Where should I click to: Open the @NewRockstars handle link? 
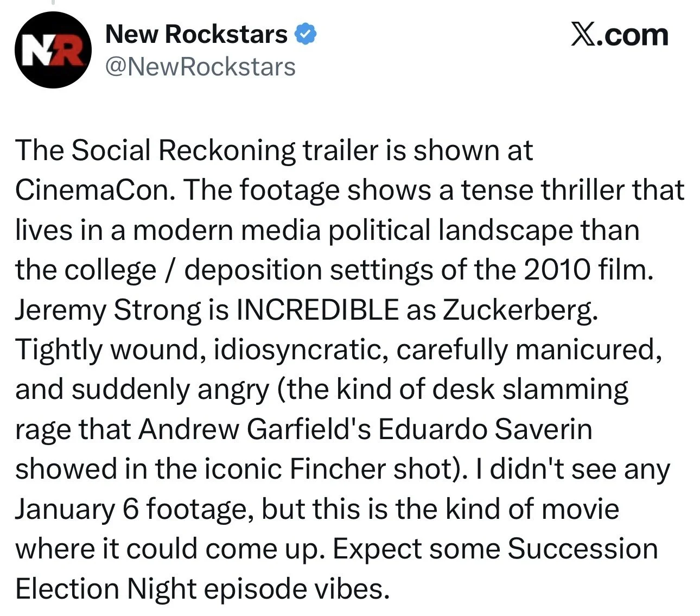coord(200,67)
